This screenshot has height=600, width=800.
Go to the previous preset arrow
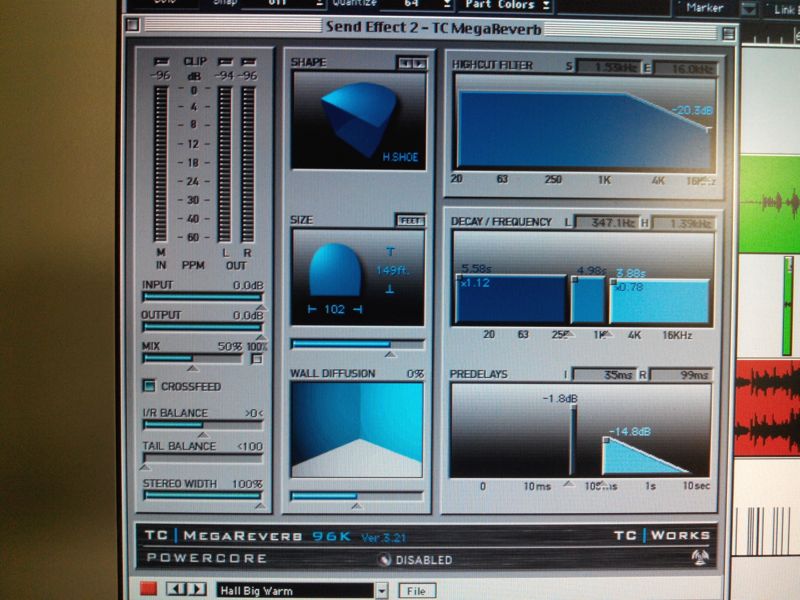[x=176, y=589]
